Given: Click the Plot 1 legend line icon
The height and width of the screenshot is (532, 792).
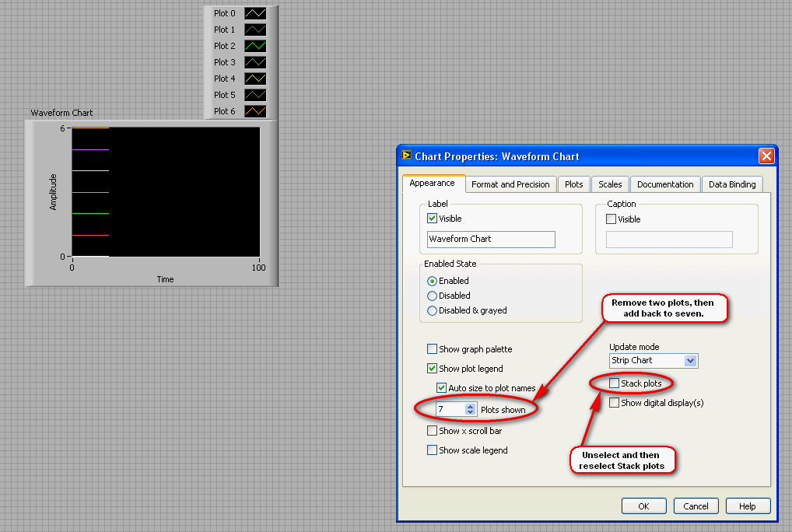Looking at the screenshot, I should (x=255, y=30).
